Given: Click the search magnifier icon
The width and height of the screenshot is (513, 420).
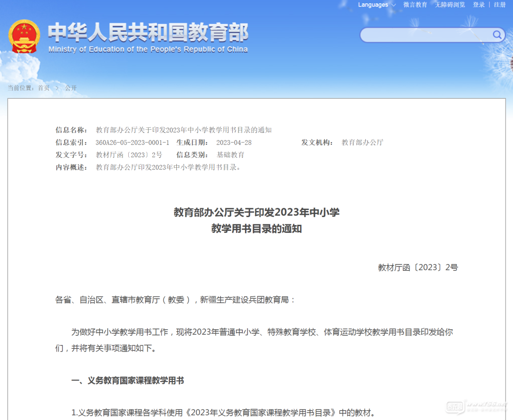Looking at the screenshot, I should coord(497,35).
